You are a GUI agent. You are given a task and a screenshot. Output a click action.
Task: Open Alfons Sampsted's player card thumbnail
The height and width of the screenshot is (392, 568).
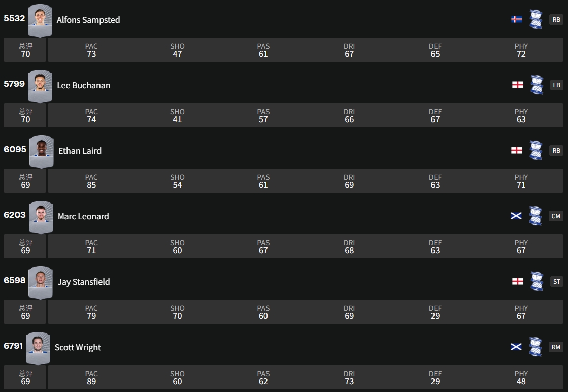click(40, 20)
